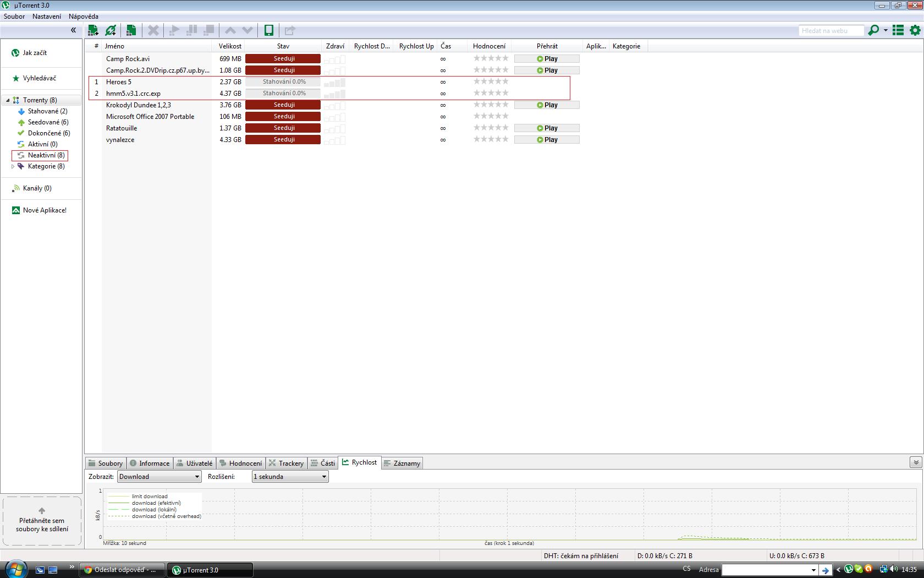924x578 pixels.
Task: Click the Create New Torrent icon
Action: tap(131, 30)
